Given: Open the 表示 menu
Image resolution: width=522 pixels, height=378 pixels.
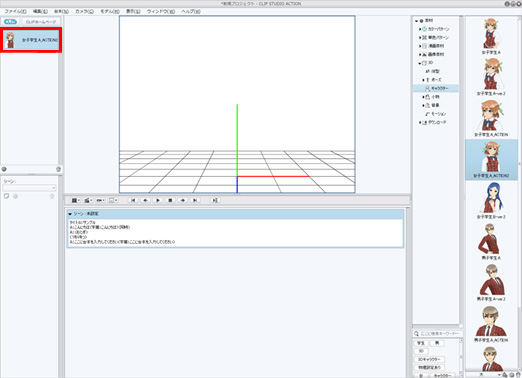Looking at the screenshot, I should (133, 11).
